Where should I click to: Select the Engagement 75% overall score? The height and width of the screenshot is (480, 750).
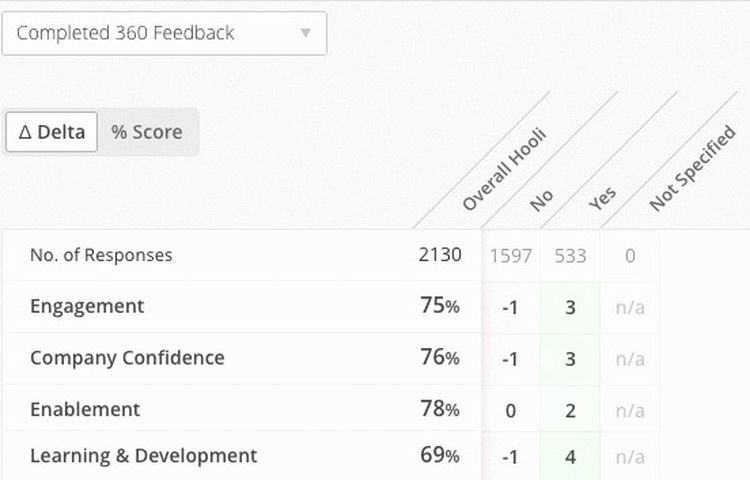(439, 306)
